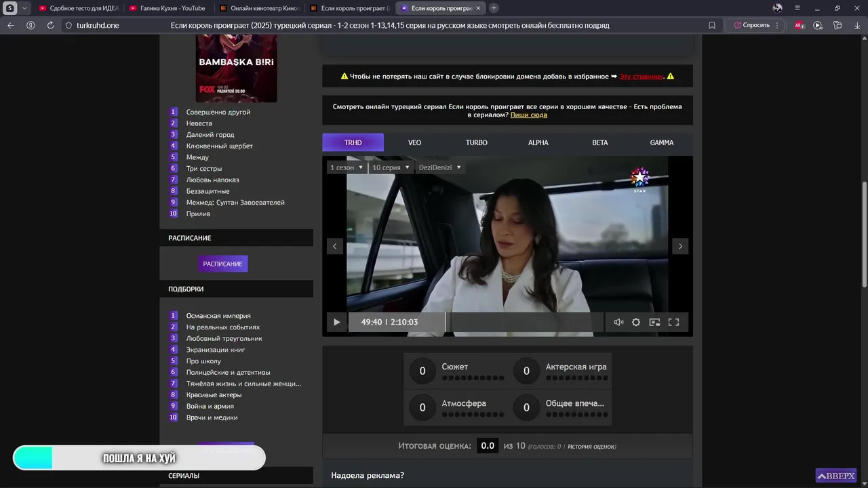
Task: Open the 10 серия episode dropdown
Action: click(391, 167)
